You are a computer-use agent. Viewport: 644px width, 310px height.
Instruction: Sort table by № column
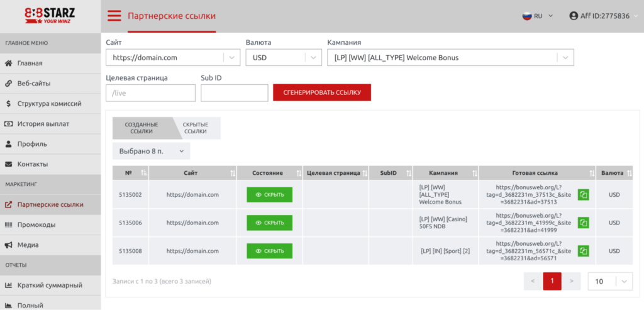(144, 174)
